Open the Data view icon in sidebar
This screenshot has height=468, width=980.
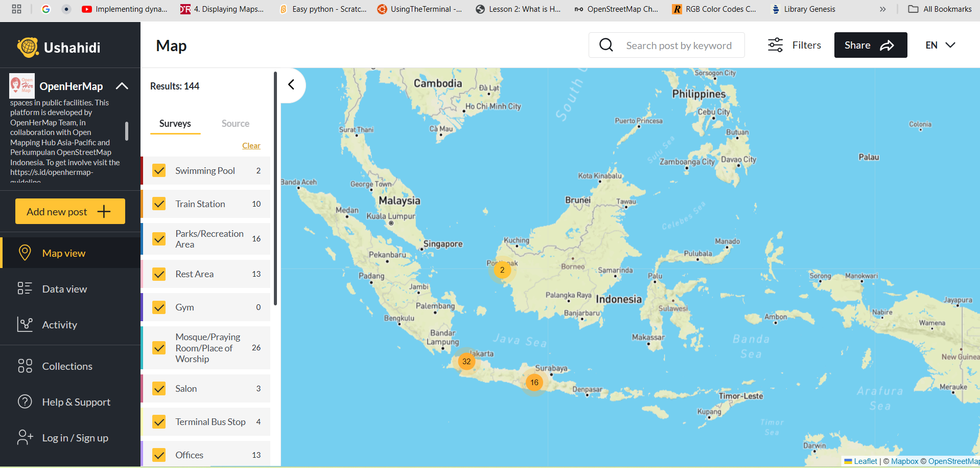tap(25, 288)
